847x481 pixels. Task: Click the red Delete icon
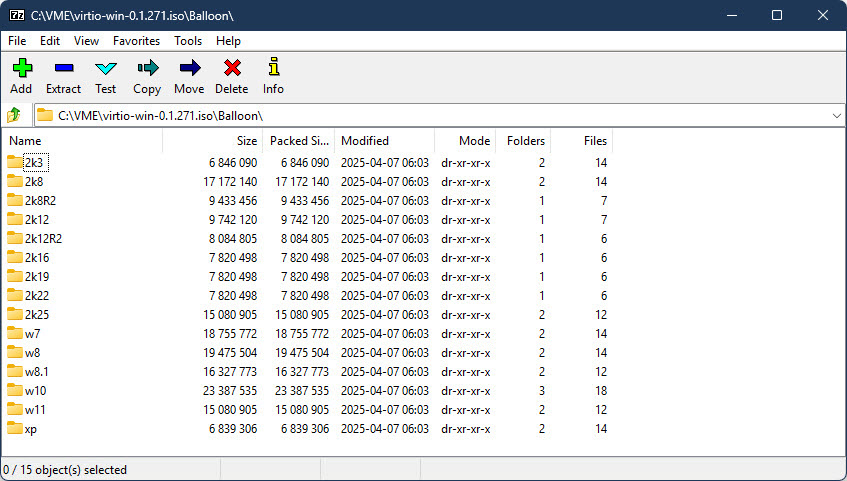(232, 69)
